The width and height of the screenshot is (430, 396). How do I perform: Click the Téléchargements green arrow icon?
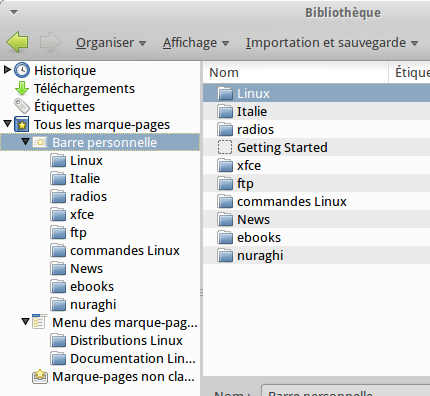(x=22, y=88)
